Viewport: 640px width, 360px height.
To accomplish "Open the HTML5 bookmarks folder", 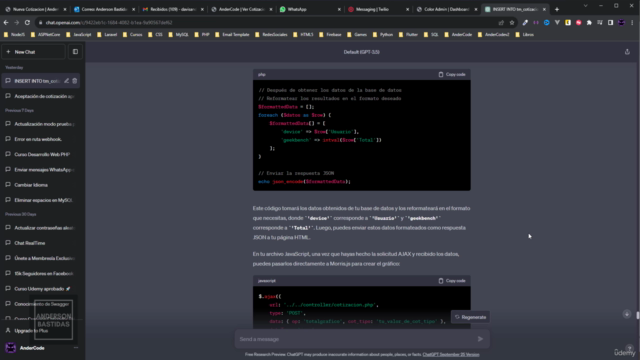I will pyautogui.click(x=303, y=35).
